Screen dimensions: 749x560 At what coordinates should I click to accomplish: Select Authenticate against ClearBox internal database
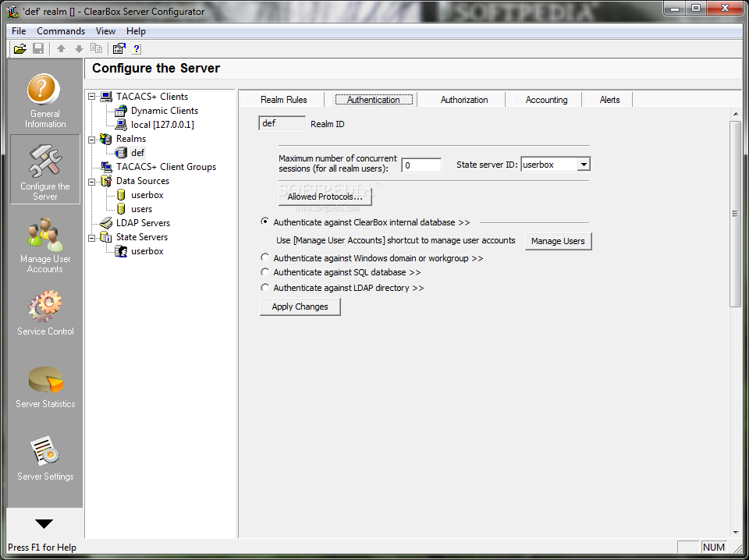click(x=264, y=222)
